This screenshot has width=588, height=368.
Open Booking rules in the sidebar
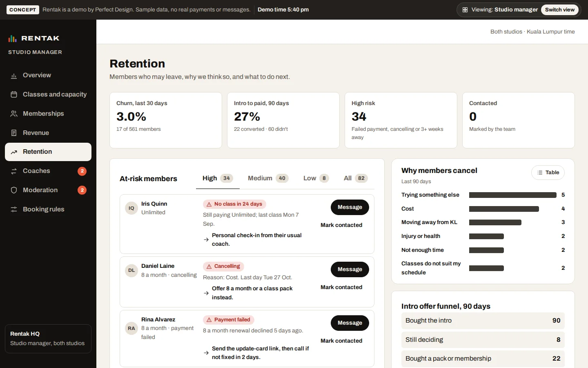coord(48,209)
